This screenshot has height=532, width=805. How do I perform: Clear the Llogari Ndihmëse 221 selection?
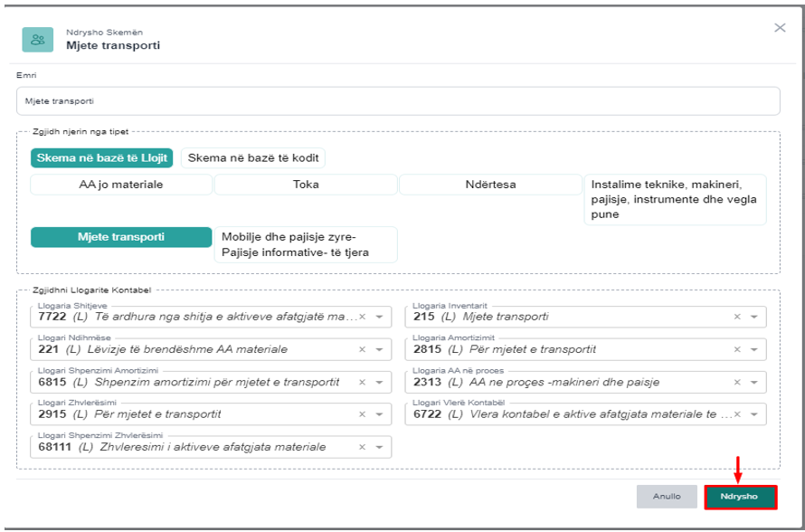tap(362, 350)
